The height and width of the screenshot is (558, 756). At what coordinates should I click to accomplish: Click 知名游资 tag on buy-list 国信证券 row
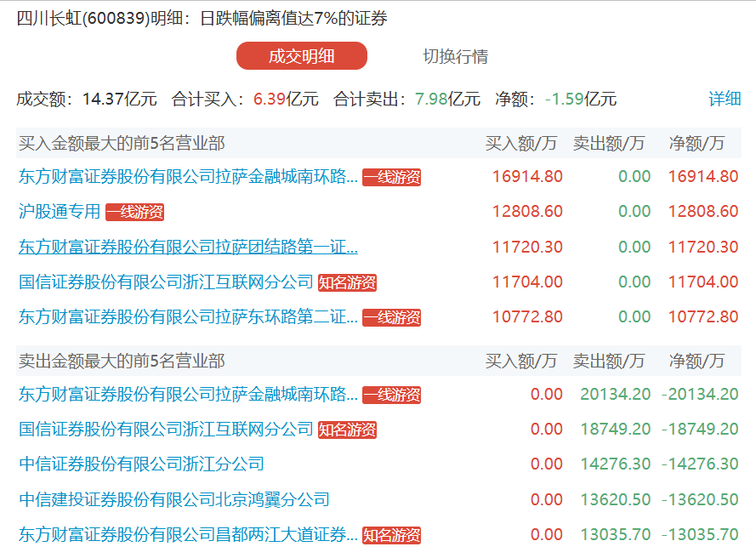347,282
